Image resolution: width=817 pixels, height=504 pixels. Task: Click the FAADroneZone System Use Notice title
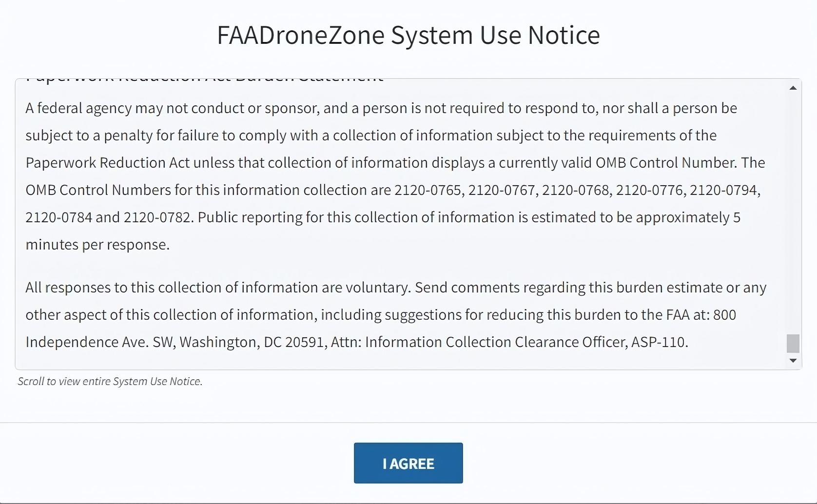pyautogui.click(x=408, y=35)
